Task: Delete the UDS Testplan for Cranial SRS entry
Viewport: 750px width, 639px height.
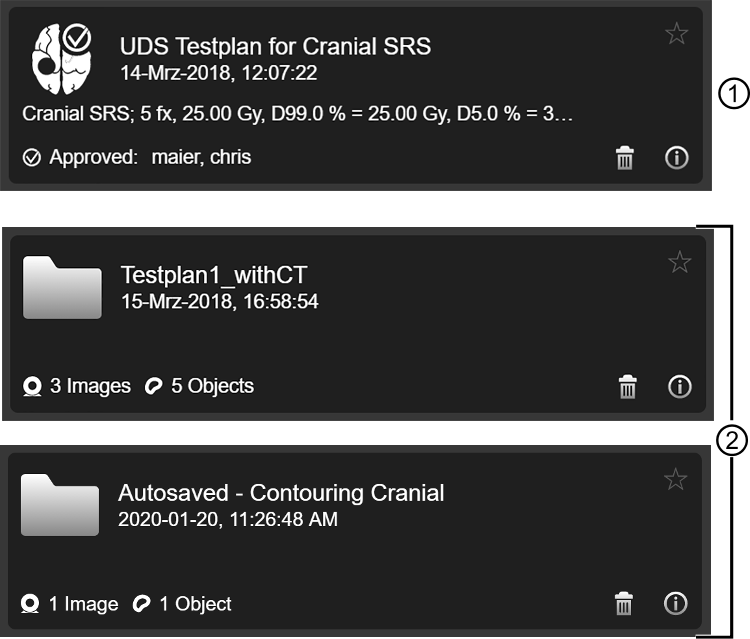Action: tap(625, 158)
